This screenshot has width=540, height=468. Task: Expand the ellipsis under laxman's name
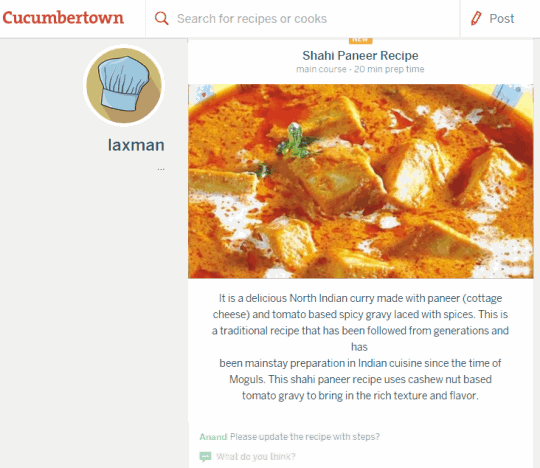[x=161, y=169]
